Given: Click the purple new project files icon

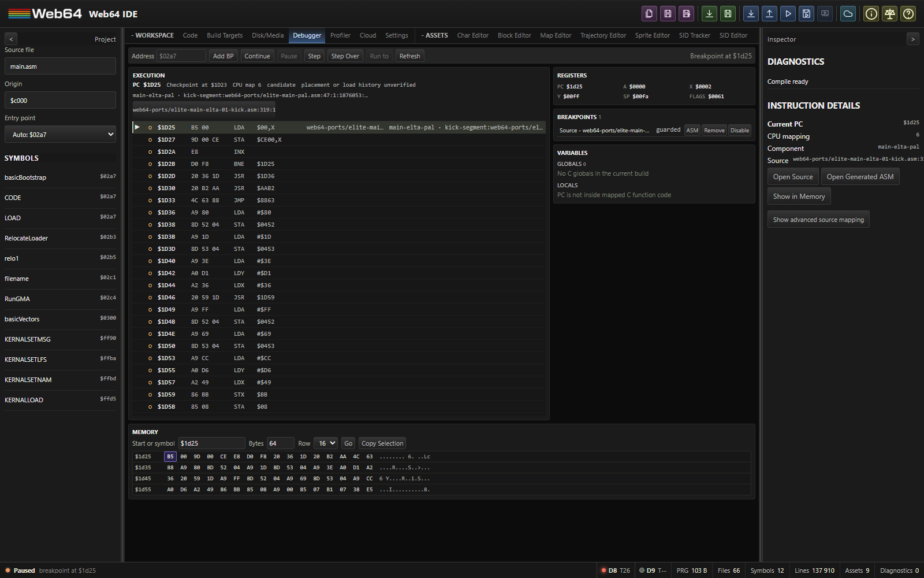Looking at the screenshot, I should coord(649,14).
